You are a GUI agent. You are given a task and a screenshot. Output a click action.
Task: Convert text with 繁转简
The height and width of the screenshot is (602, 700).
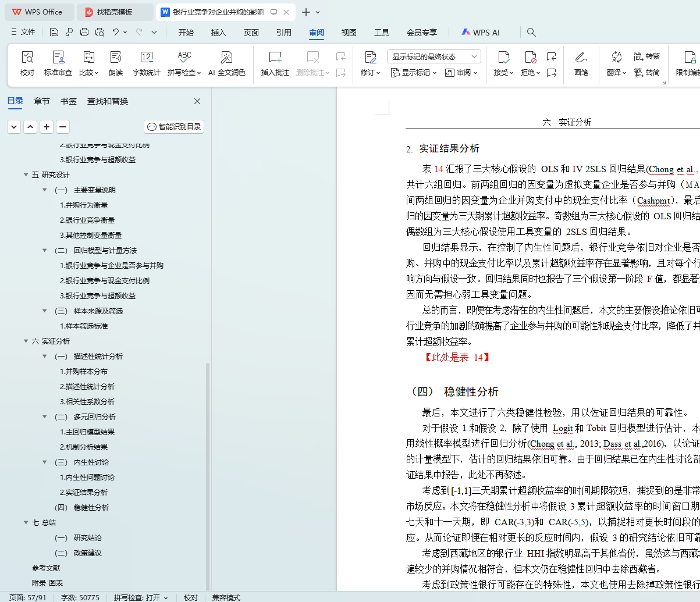click(647, 73)
